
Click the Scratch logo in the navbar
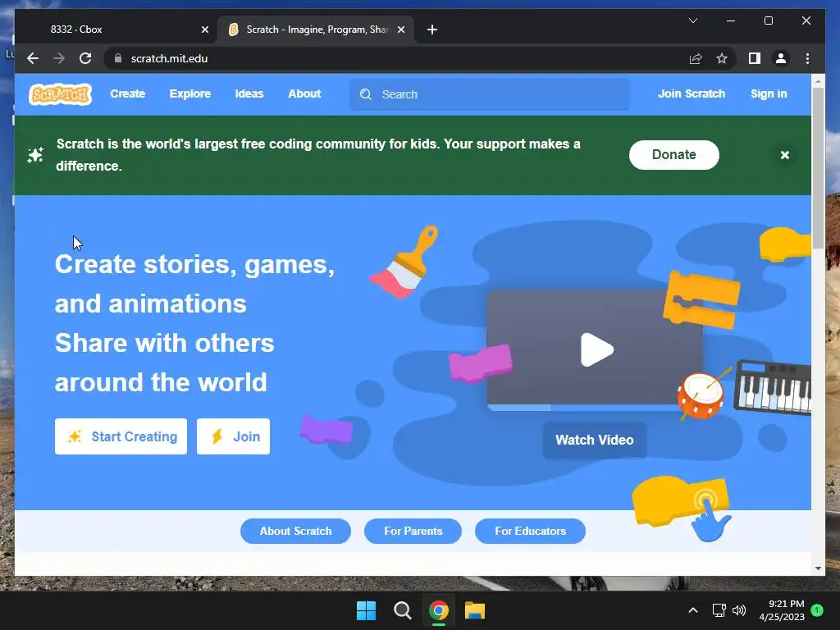60,94
